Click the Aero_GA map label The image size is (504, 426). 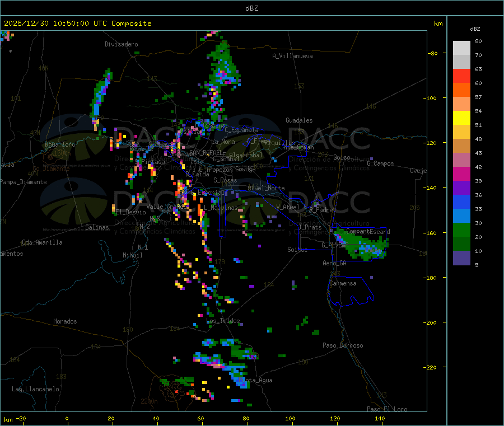coord(334,264)
